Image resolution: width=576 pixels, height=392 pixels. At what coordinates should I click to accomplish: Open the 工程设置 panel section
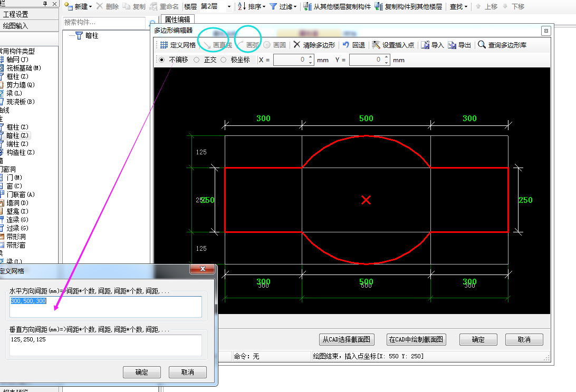[30, 14]
